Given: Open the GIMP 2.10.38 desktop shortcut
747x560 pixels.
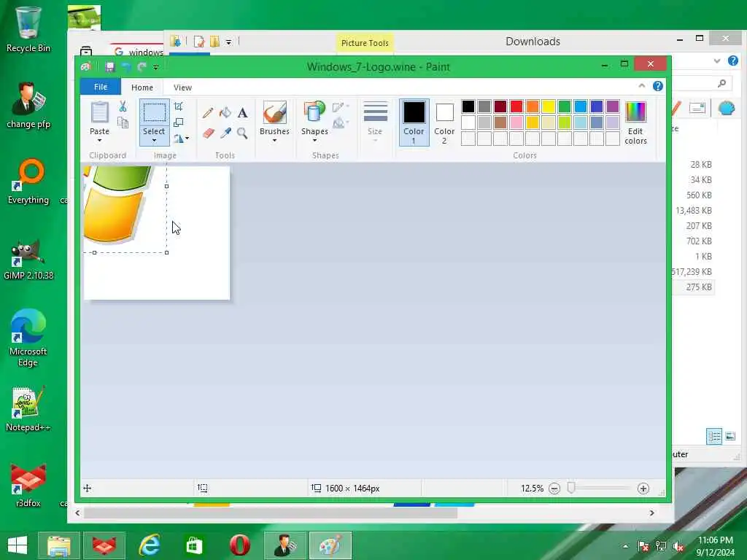Looking at the screenshot, I should click(28, 260).
